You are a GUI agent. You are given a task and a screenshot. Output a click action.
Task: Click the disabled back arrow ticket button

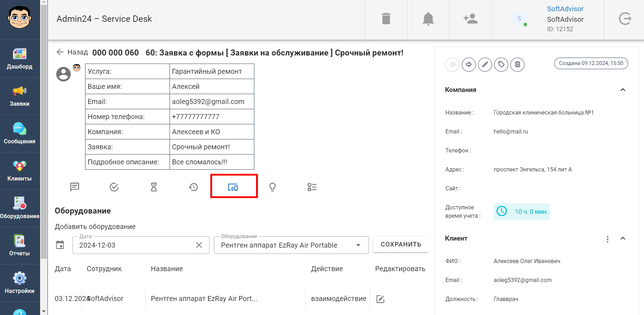point(452,65)
